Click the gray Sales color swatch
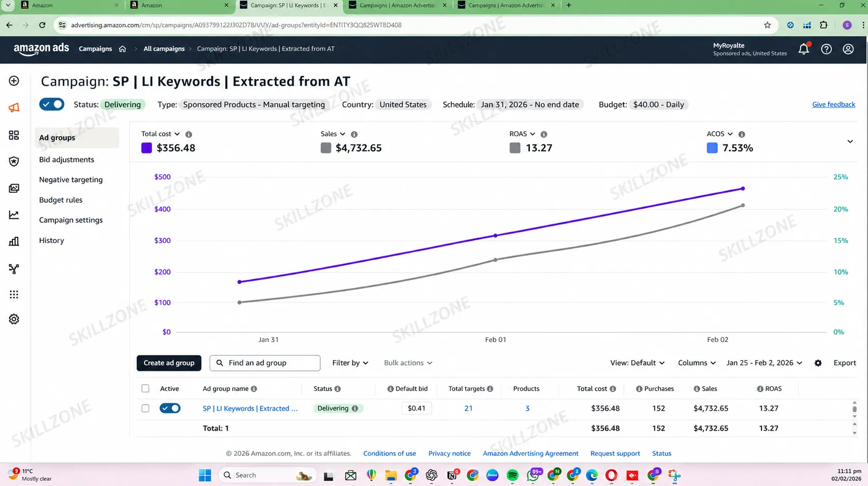The image size is (868, 486). (x=326, y=148)
